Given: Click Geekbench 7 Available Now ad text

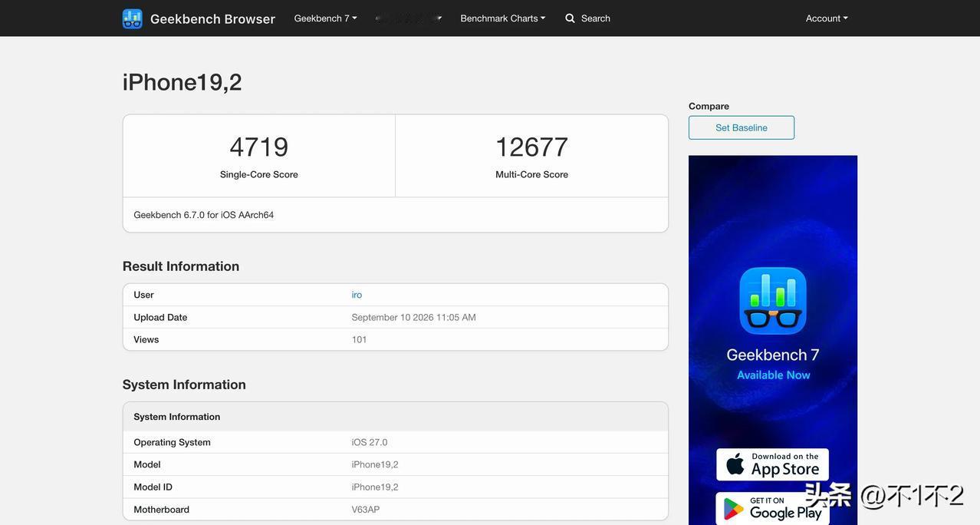Looking at the screenshot, I should [x=773, y=364].
